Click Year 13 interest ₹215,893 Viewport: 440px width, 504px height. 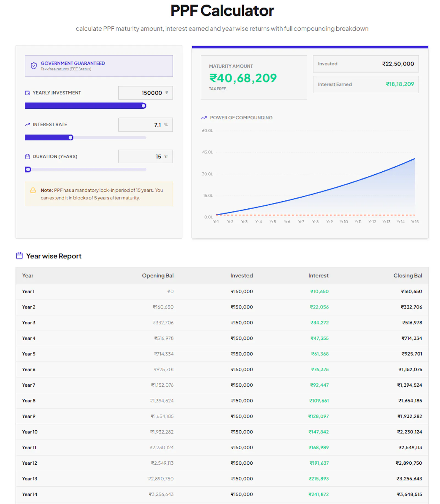click(318, 479)
